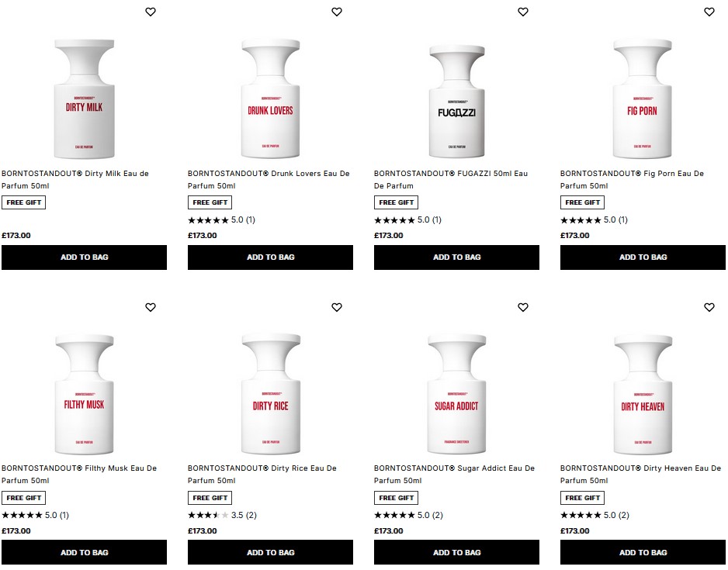The width and height of the screenshot is (728, 570).
Task: Select the FREE GIFT badge under Dirty Milk
Action: point(24,202)
